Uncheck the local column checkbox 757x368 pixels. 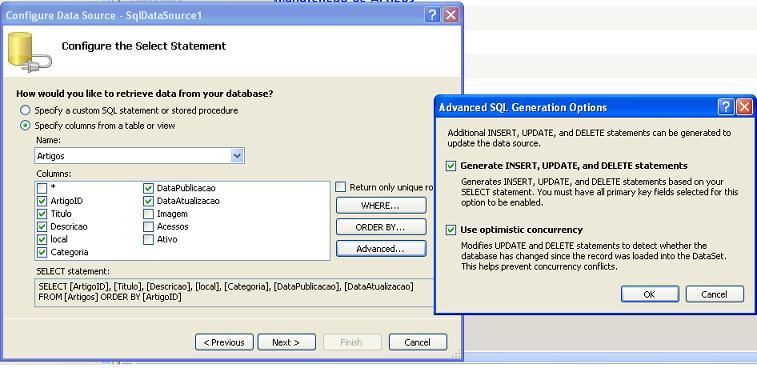(x=42, y=239)
